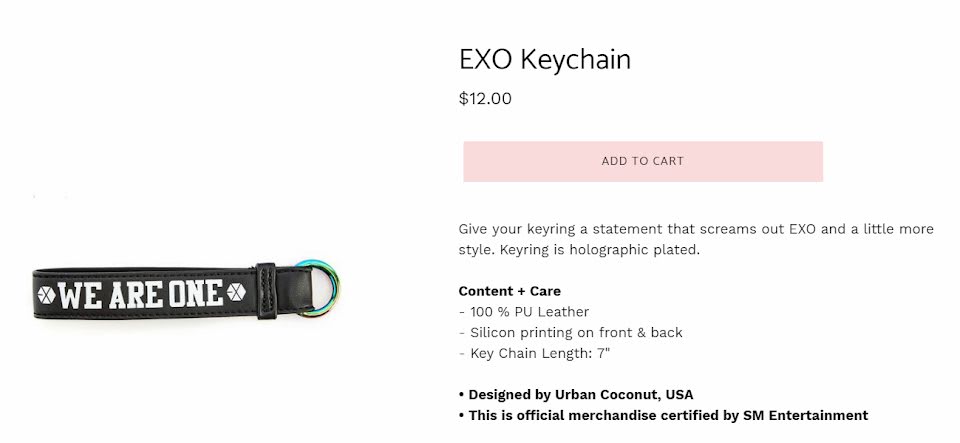Open the EXO keychain product image
Image resolution: width=960 pixels, height=443 pixels.
[186, 289]
